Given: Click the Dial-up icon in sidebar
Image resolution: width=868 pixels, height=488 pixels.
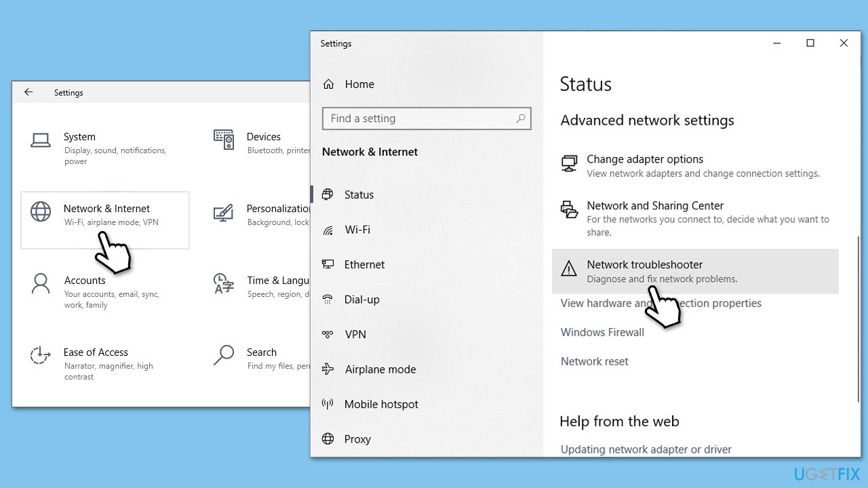Looking at the screenshot, I should (328, 300).
